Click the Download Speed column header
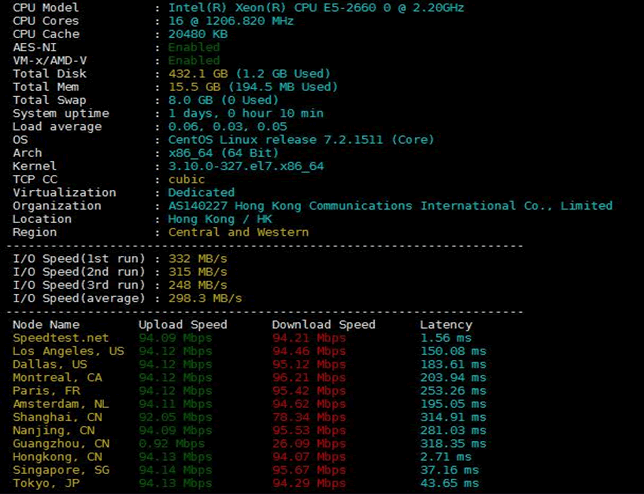644x494 pixels. [324, 324]
